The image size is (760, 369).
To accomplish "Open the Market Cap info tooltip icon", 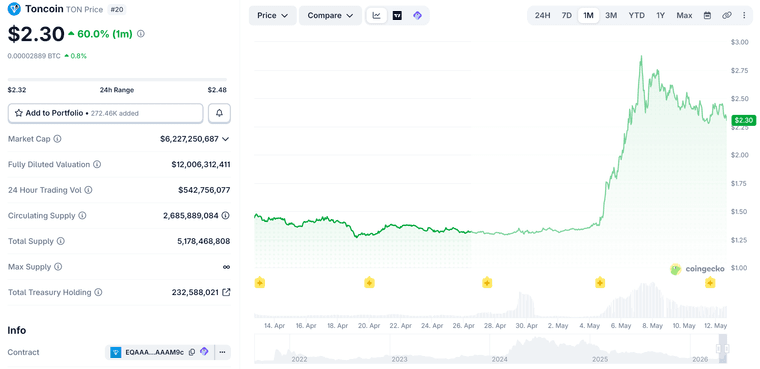I will (x=57, y=139).
